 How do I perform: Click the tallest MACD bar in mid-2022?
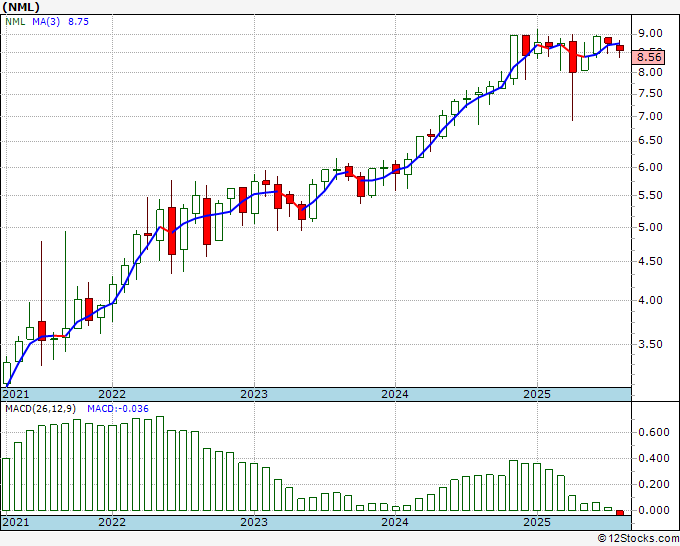tap(160, 464)
